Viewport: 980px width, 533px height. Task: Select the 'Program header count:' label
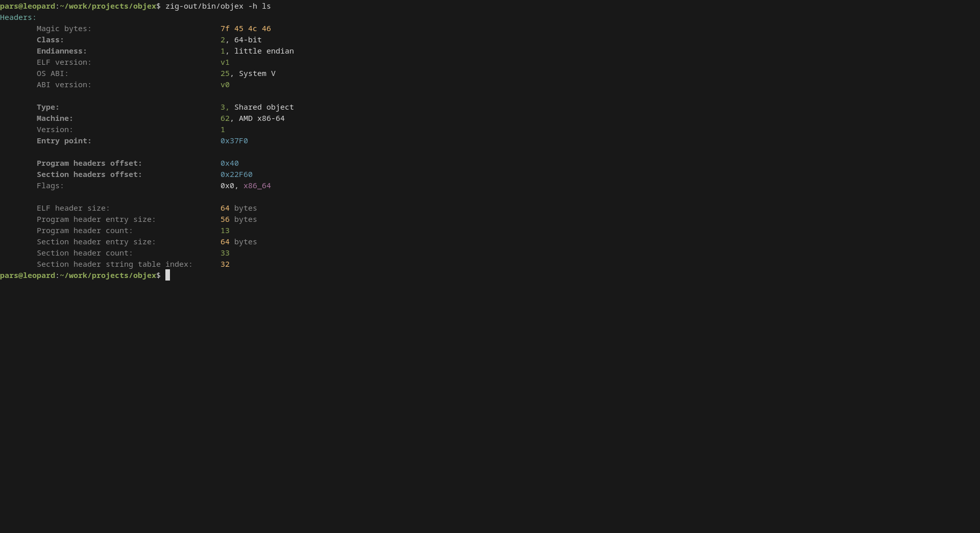85,231
